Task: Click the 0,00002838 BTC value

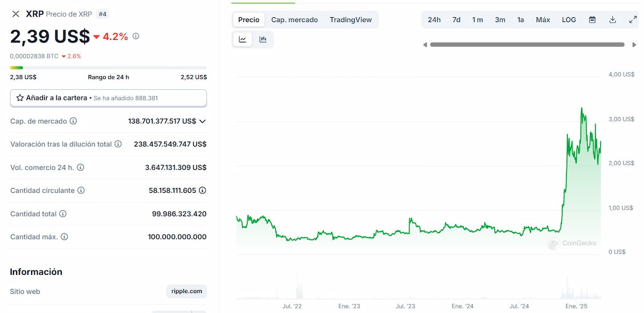Action: point(34,56)
